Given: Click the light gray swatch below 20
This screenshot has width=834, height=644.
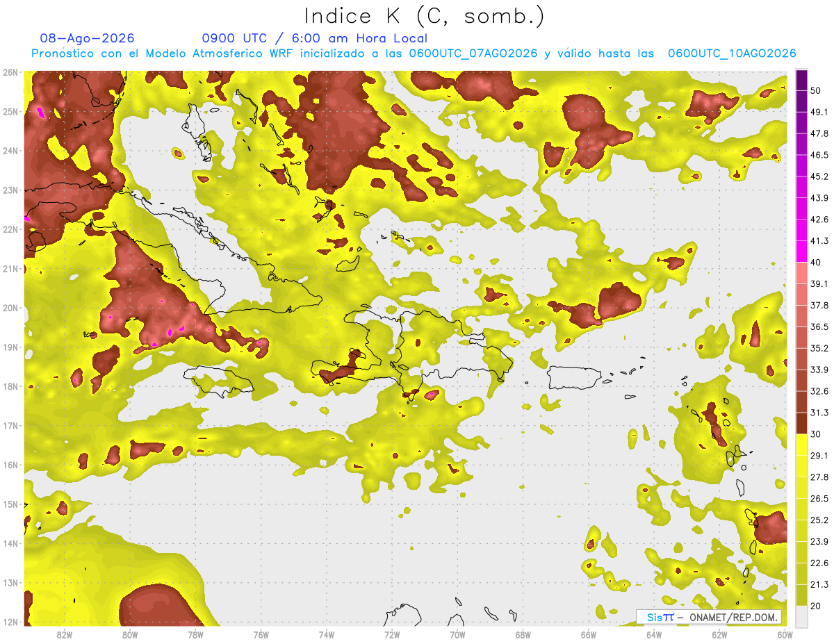Looking at the screenshot, I should pyautogui.click(x=801, y=616).
